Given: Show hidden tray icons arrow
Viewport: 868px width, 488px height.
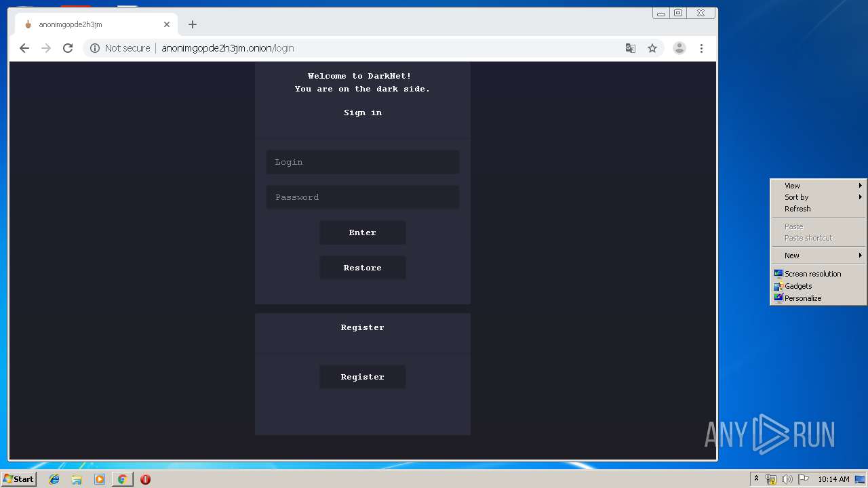Looking at the screenshot, I should (756, 479).
